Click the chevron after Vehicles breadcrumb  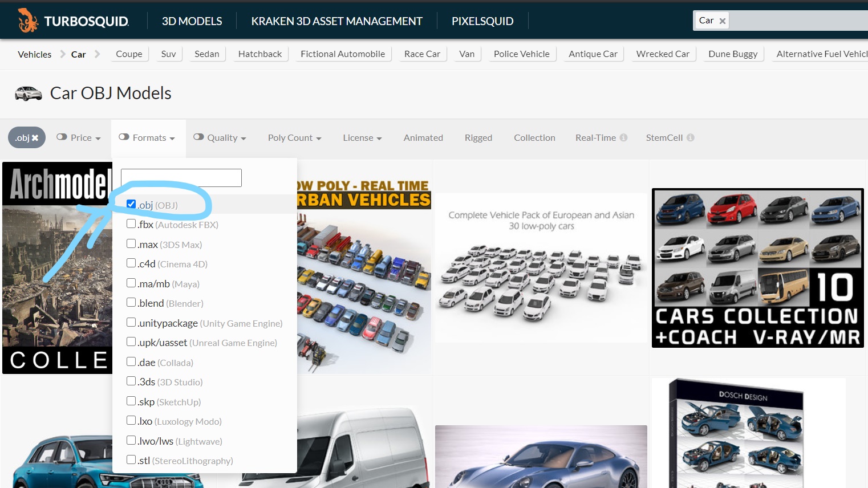point(63,54)
